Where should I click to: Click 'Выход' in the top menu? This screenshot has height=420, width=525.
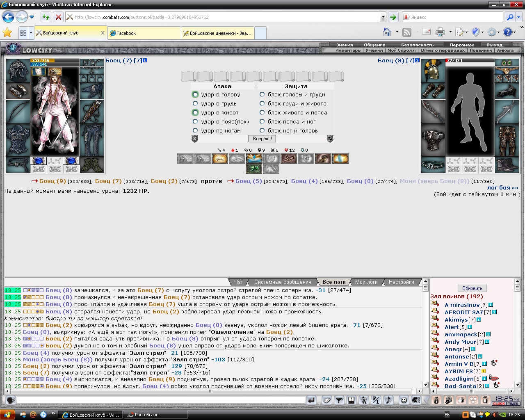click(x=494, y=45)
